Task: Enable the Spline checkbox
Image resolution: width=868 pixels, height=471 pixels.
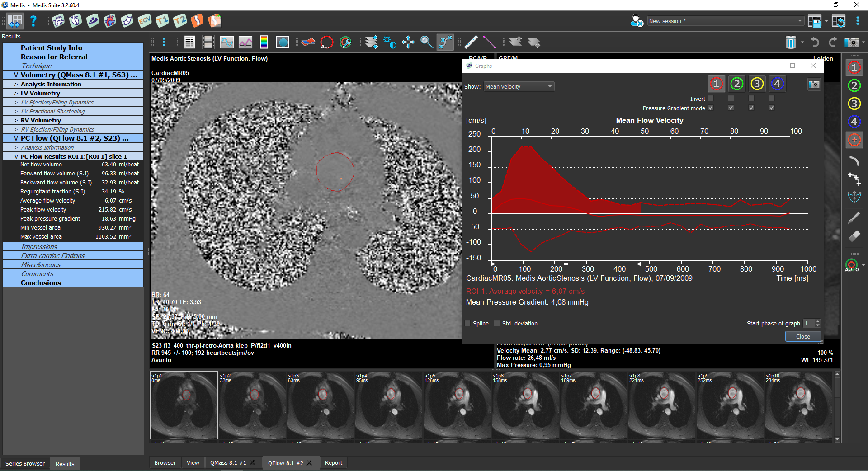Action: (468, 323)
